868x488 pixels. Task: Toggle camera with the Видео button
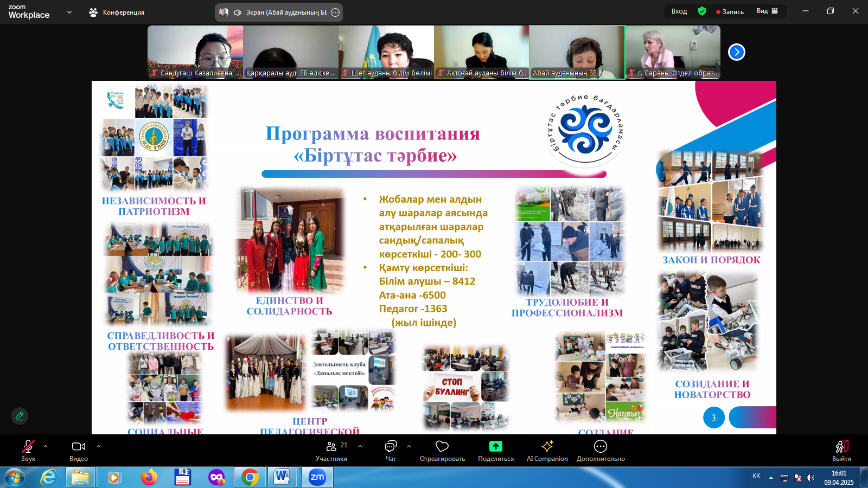[x=79, y=450]
